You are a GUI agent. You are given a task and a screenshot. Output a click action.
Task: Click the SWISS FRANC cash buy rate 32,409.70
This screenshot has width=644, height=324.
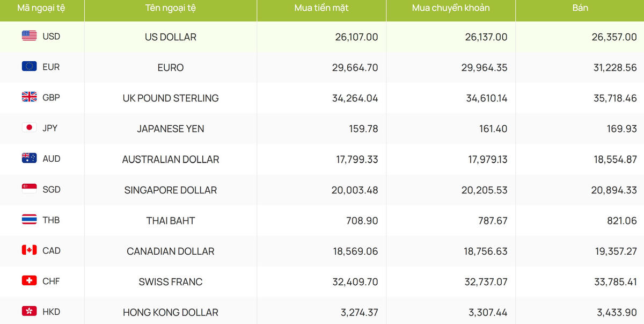coord(355,282)
